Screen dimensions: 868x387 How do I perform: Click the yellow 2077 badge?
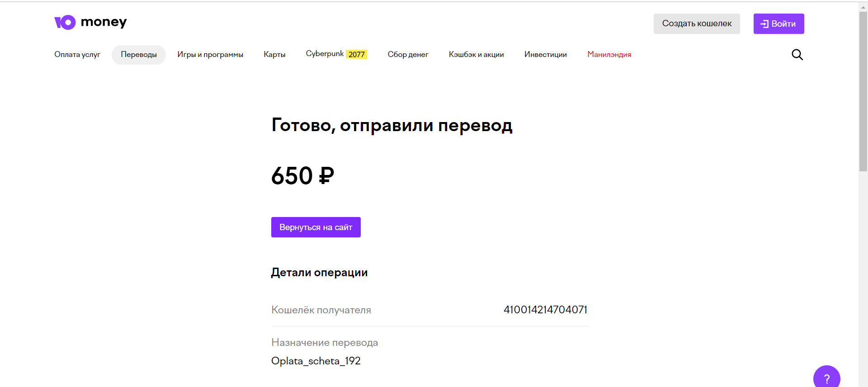[357, 54]
